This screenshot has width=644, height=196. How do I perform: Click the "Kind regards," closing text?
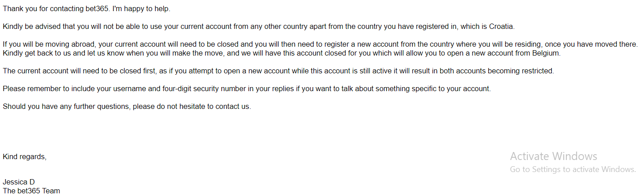pyautogui.click(x=24, y=157)
